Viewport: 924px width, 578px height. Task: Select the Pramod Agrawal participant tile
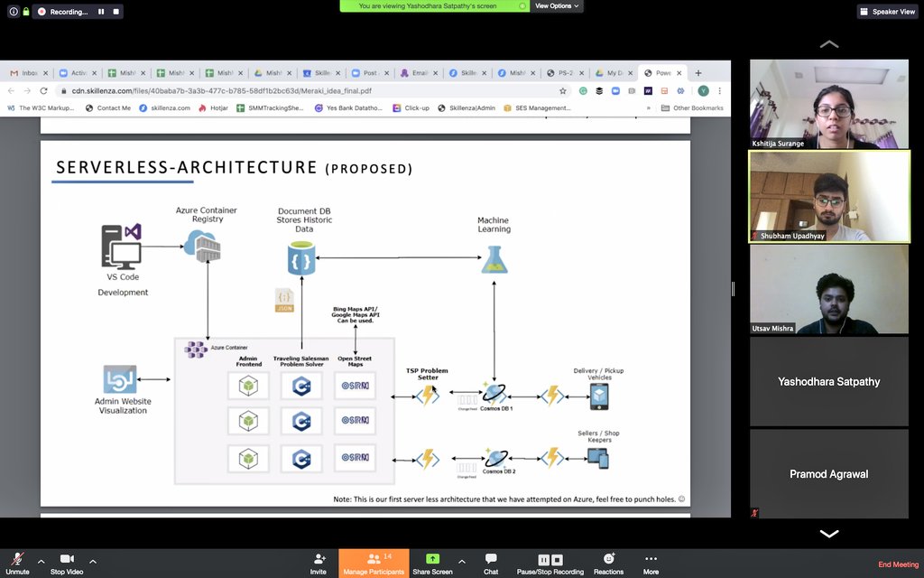click(828, 473)
